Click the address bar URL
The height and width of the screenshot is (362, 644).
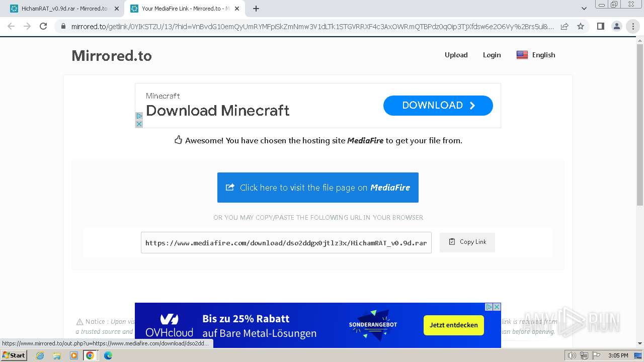click(x=312, y=27)
